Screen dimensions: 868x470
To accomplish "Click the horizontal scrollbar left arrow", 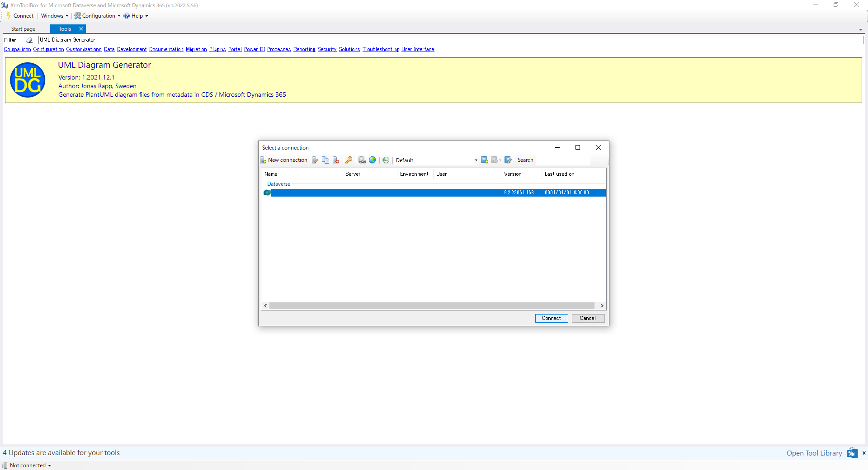I will pyautogui.click(x=265, y=306).
